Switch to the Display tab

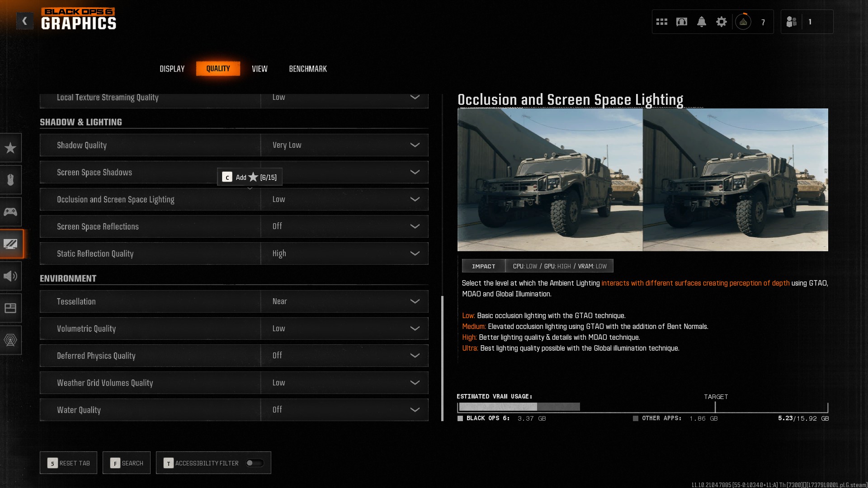click(x=172, y=69)
